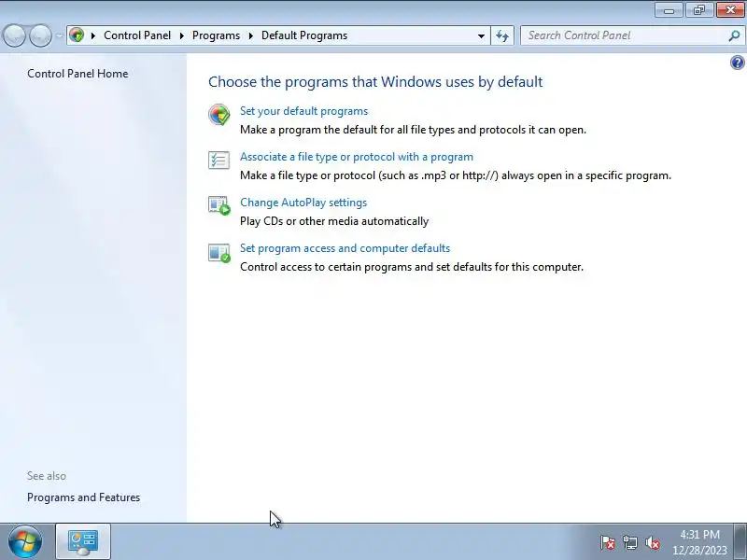Expand the address bar history dropdown

point(481,35)
